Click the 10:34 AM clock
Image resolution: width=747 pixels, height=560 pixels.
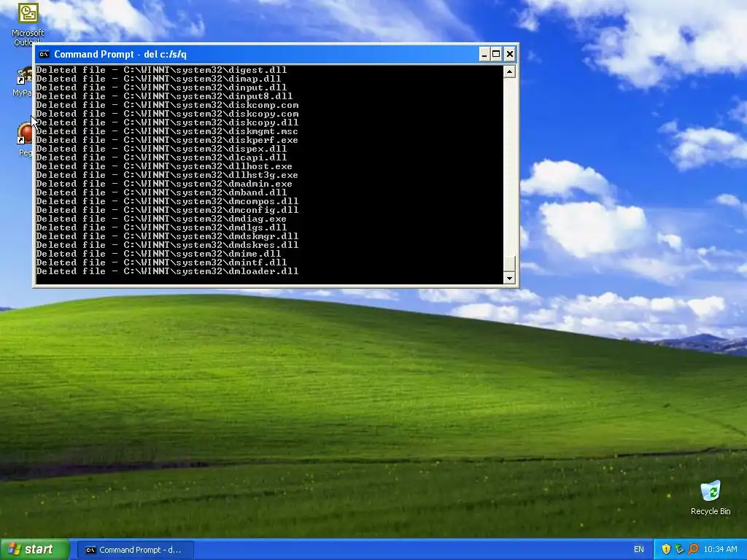720,550
